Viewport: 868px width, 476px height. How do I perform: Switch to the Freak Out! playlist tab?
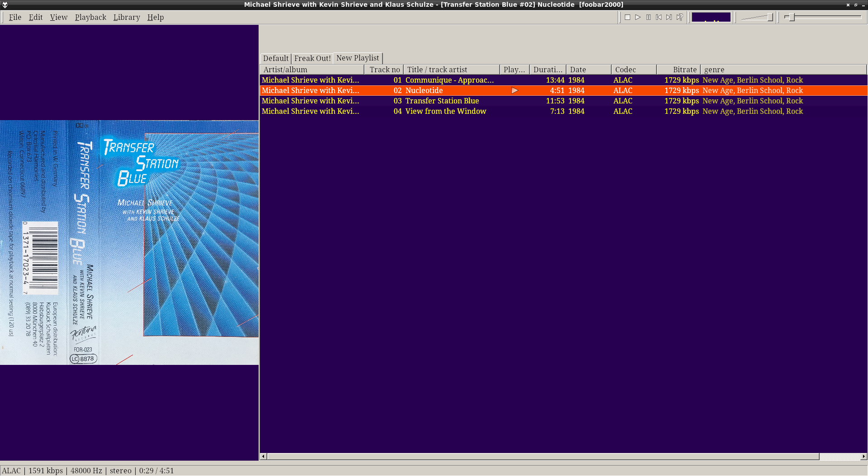coord(312,58)
